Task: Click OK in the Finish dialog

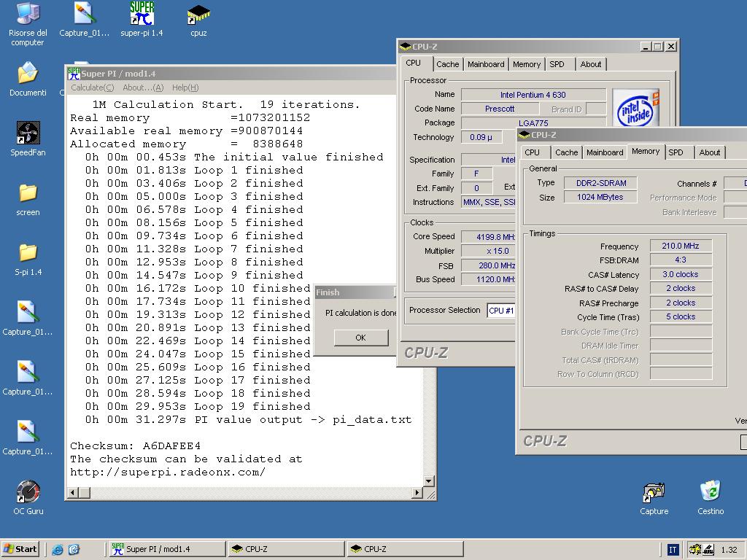Action: [x=360, y=338]
